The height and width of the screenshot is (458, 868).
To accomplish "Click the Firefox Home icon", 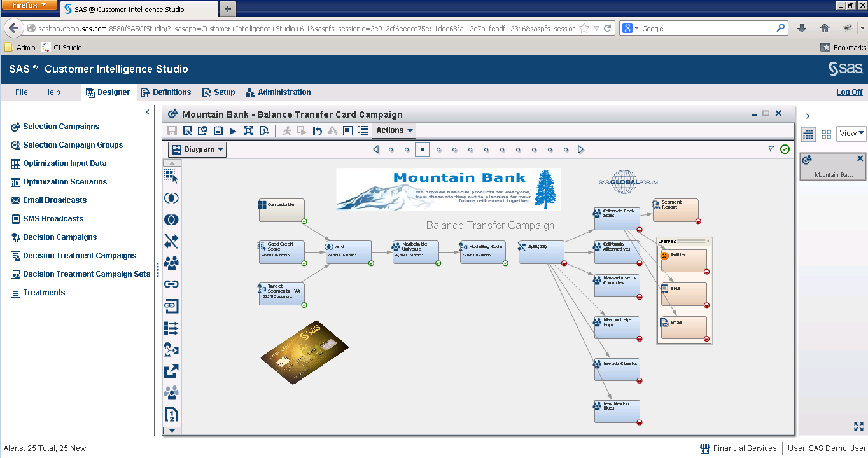I will point(825,28).
